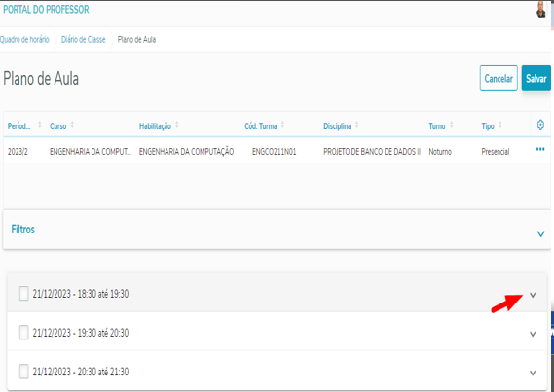This screenshot has width=554, height=392.
Task: Sort by the Disciplina column arrows
Action: point(357,125)
